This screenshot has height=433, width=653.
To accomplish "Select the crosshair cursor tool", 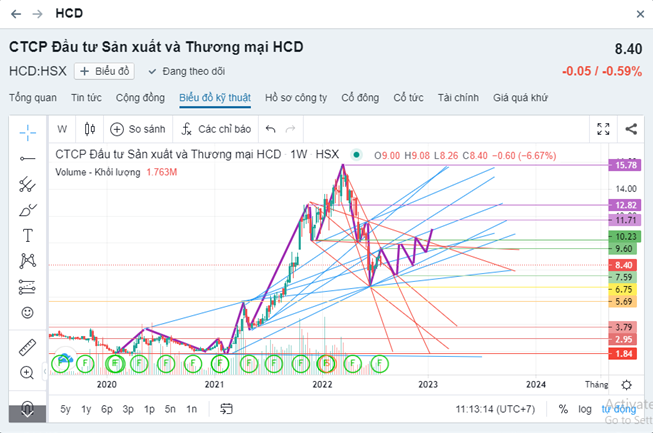I will coord(27,133).
